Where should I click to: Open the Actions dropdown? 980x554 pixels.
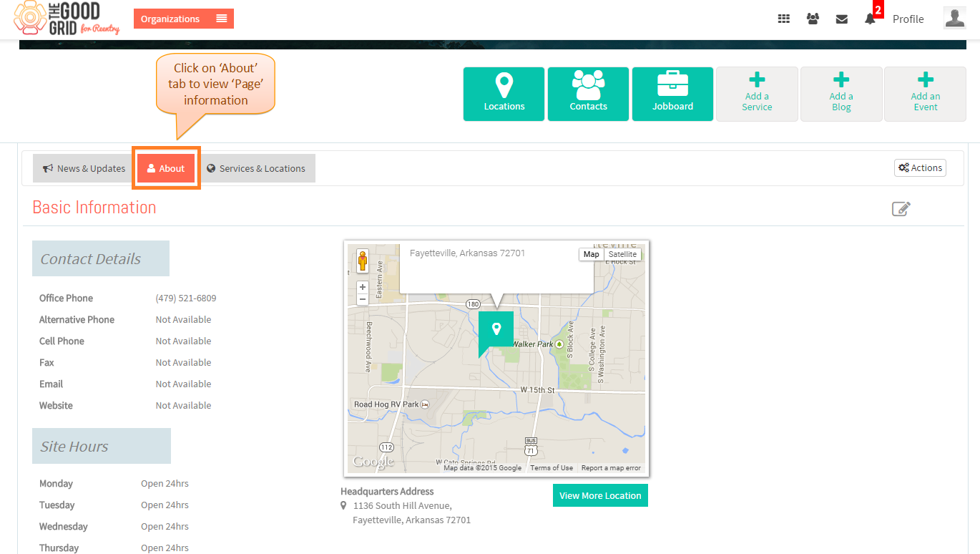920,167
